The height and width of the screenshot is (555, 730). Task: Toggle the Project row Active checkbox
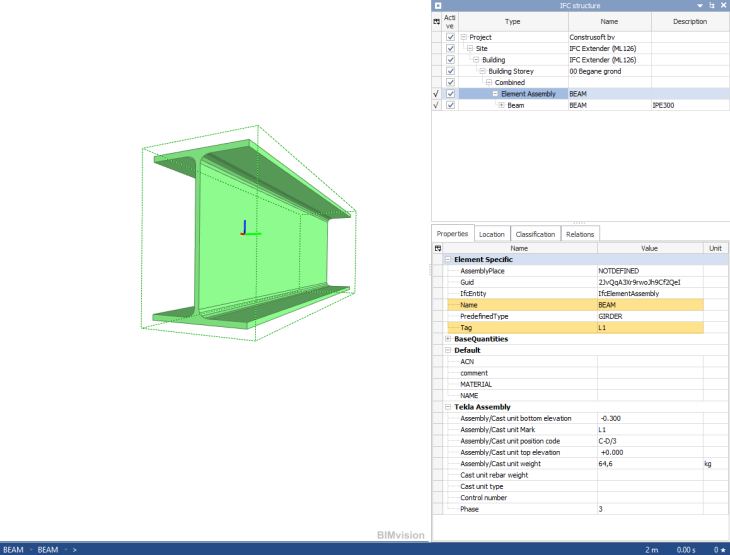[x=450, y=37]
